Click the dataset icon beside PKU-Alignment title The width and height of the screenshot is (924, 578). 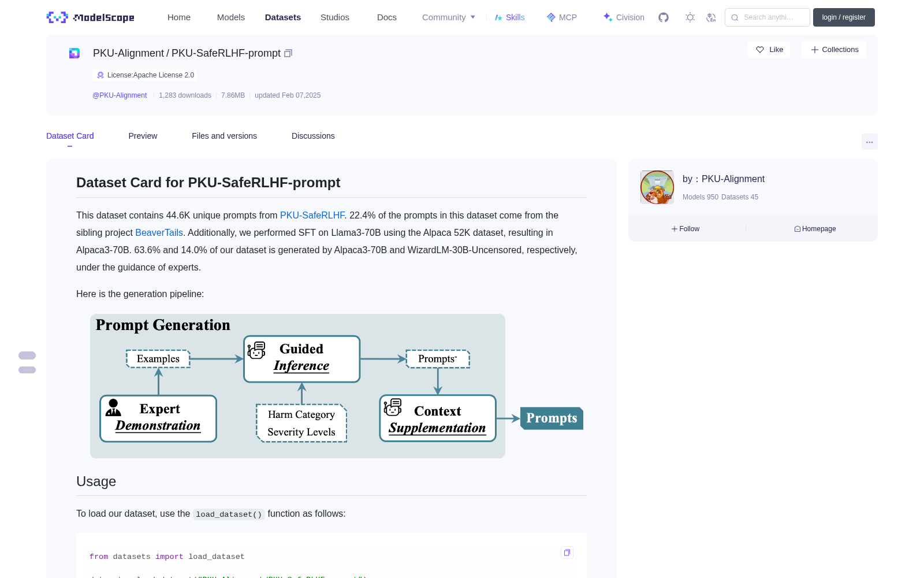click(x=74, y=53)
